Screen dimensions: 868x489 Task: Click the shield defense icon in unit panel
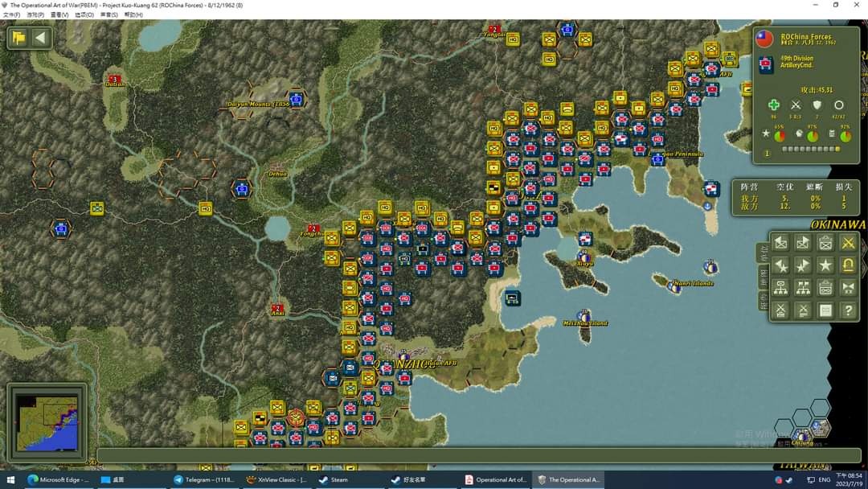(x=817, y=105)
